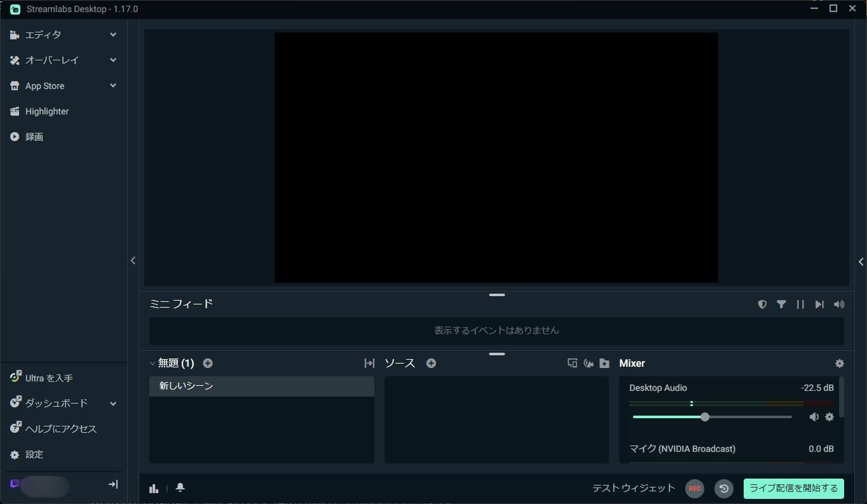
Task: Add a new group folder to sources
Action: coord(604,363)
